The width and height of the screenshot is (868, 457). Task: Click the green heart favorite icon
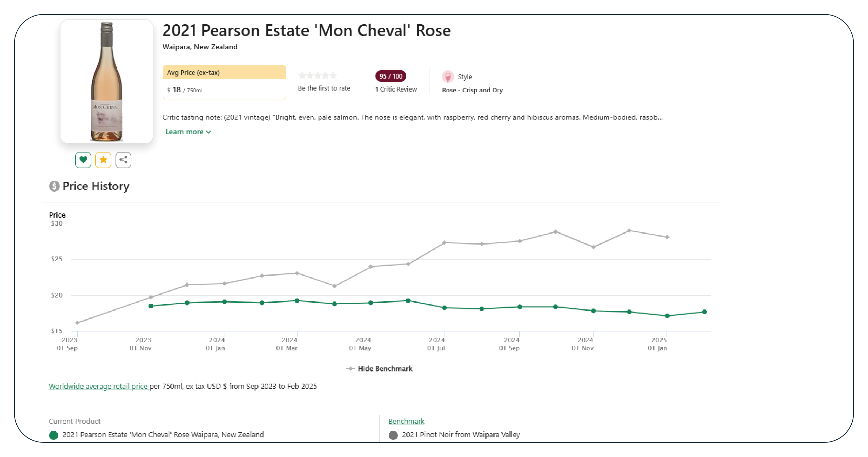tap(83, 160)
